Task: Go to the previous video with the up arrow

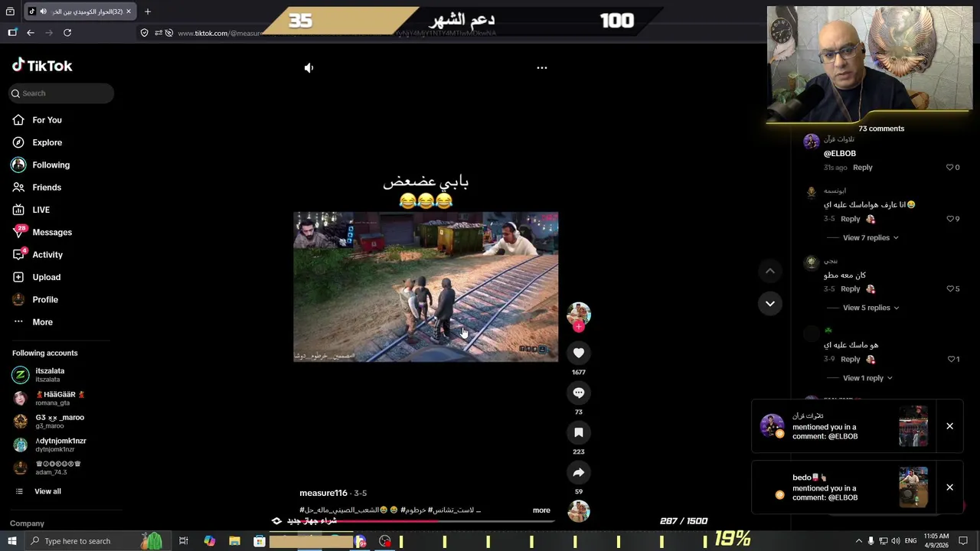Action: (770, 271)
